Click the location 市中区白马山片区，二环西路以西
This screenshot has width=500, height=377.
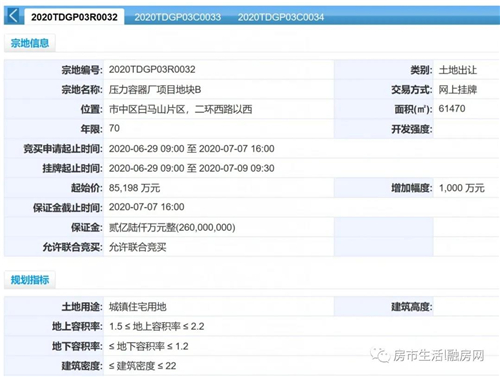pos(180,109)
